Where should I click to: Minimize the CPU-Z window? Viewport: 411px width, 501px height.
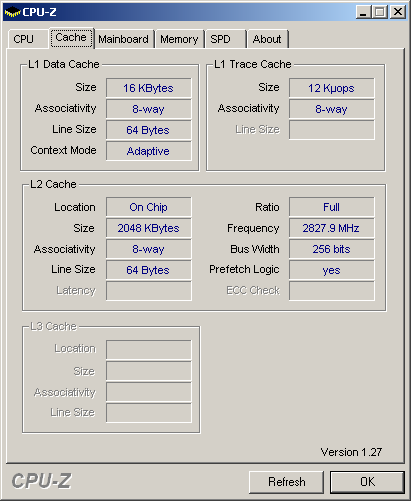pos(363,12)
